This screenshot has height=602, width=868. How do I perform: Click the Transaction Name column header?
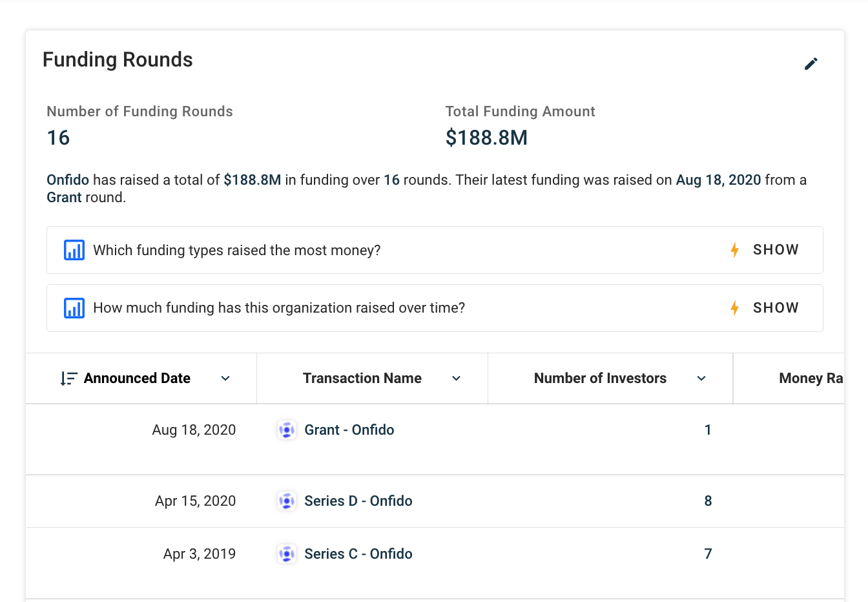[x=362, y=379]
